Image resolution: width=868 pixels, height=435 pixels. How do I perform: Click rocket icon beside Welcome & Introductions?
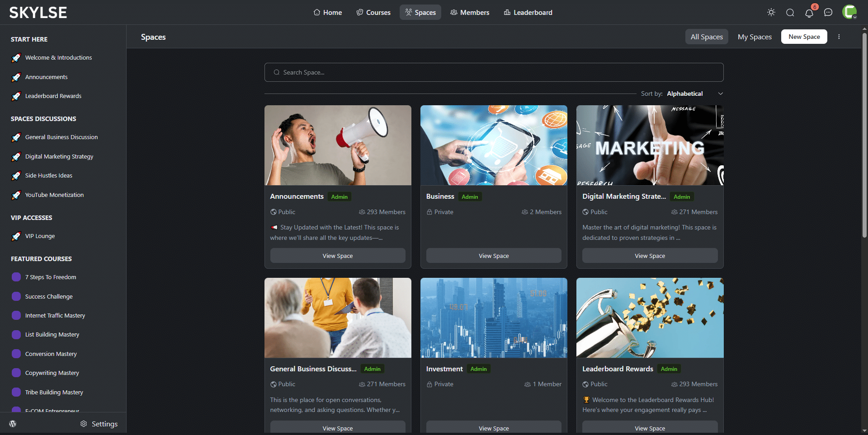[16, 58]
